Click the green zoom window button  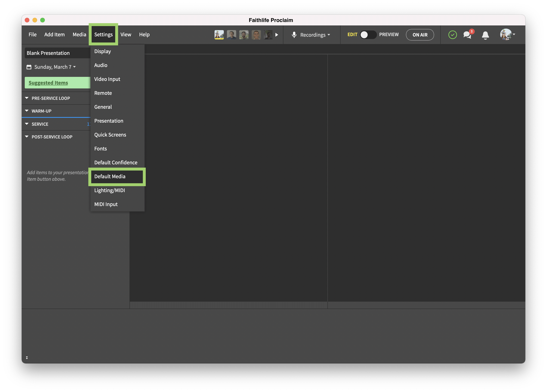(x=43, y=20)
